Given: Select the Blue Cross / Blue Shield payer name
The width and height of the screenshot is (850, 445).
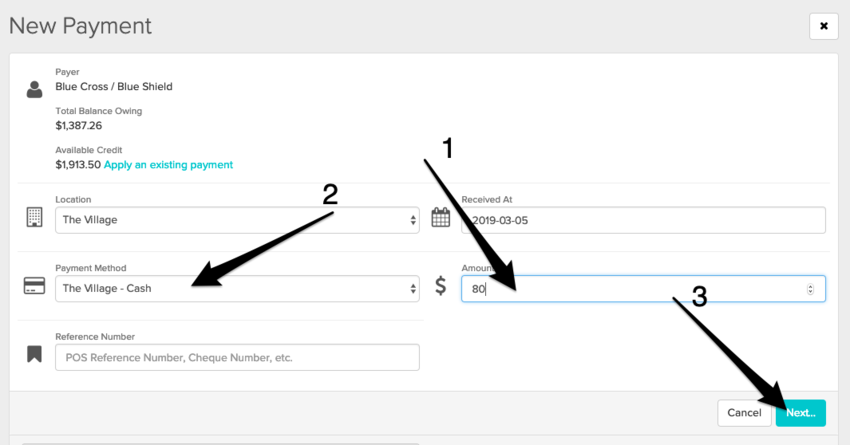Looking at the screenshot, I should click(114, 87).
